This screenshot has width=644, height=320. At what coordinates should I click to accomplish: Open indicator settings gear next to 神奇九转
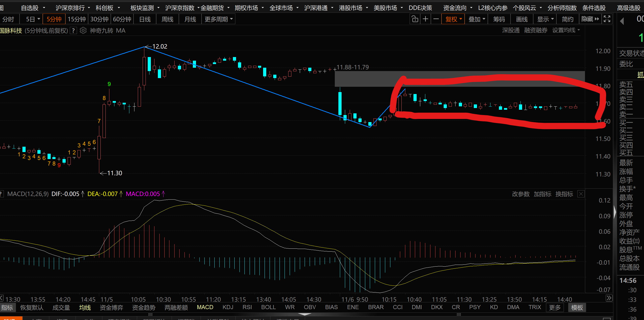(83, 30)
